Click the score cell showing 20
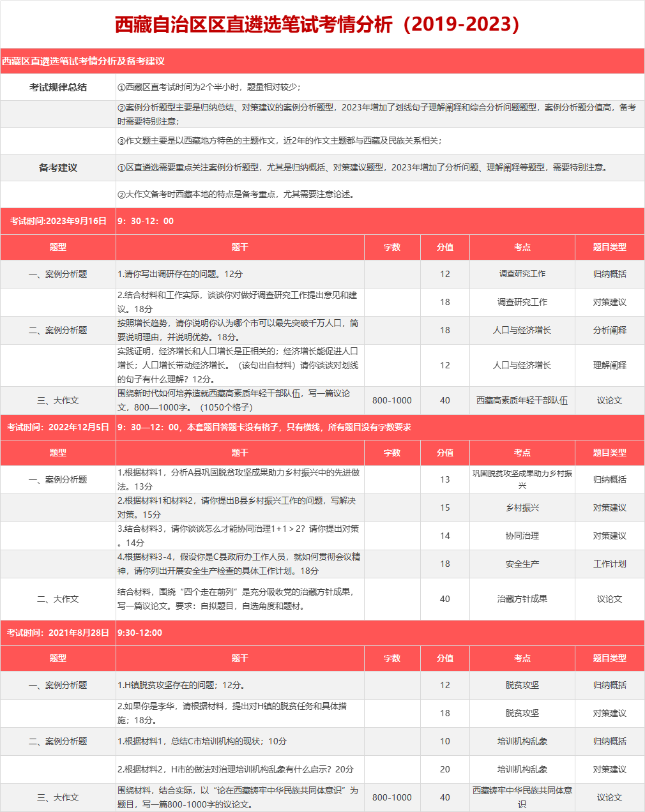The width and height of the screenshot is (645, 812). [444, 769]
